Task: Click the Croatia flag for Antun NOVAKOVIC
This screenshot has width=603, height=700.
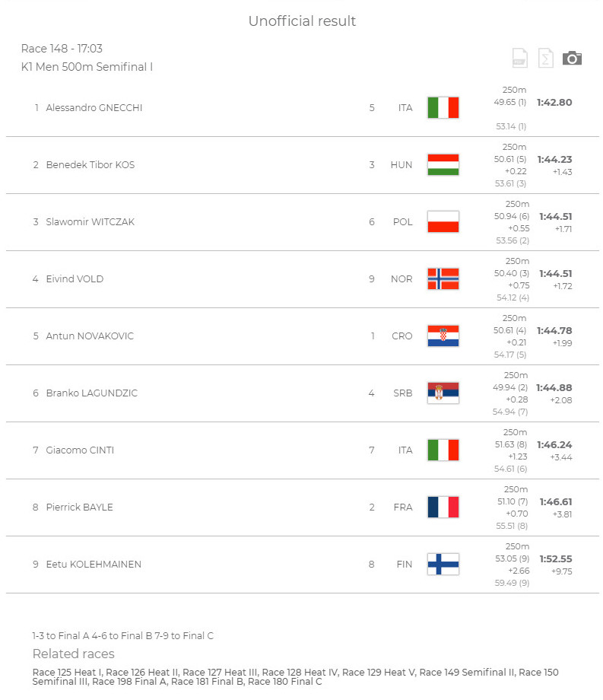Action: pos(443,336)
